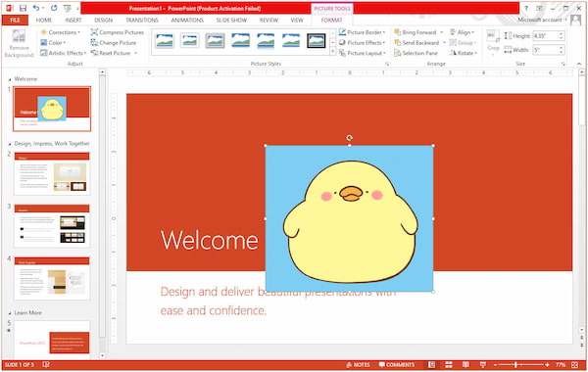
Task: Select slide 2 thumbnail
Action: (x=52, y=174)
